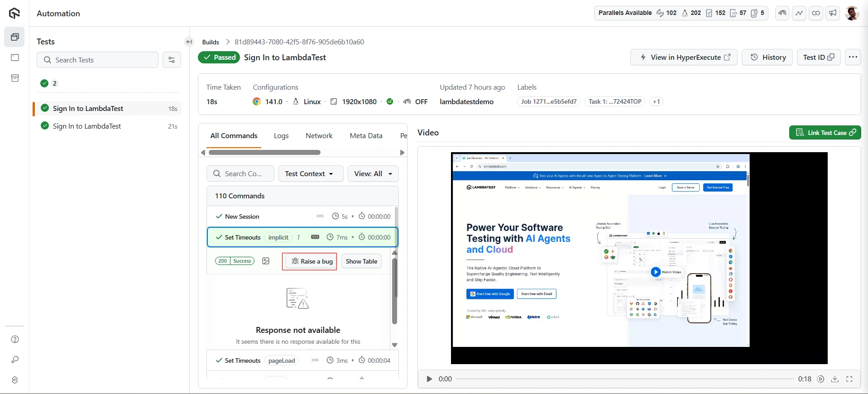Collapse the Tests side panel
Image resolution: width=868 pixels, height=394 pixels.
(189, 42)
